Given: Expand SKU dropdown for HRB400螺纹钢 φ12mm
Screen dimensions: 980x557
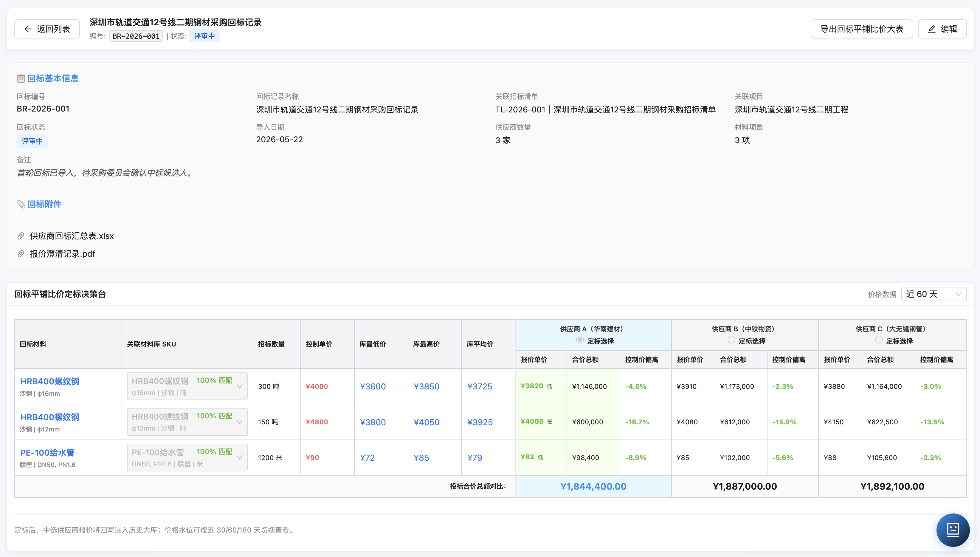Looking at the screenshot, I should pyautogui.click(x=187, y=422).
